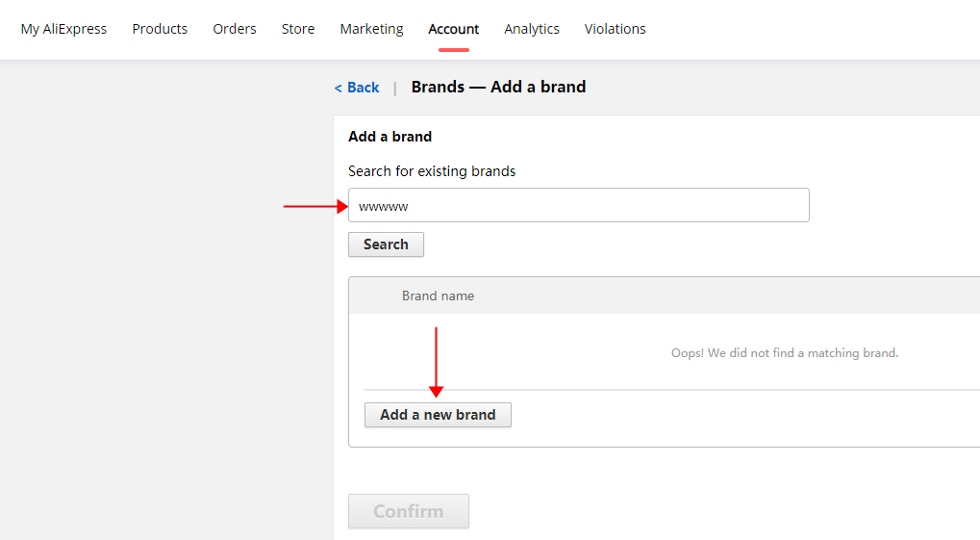The height and width of the screenshot is (540, 980).
Task: Switch to the Store section
Action: pyautogui.click(x=298, y=29)
